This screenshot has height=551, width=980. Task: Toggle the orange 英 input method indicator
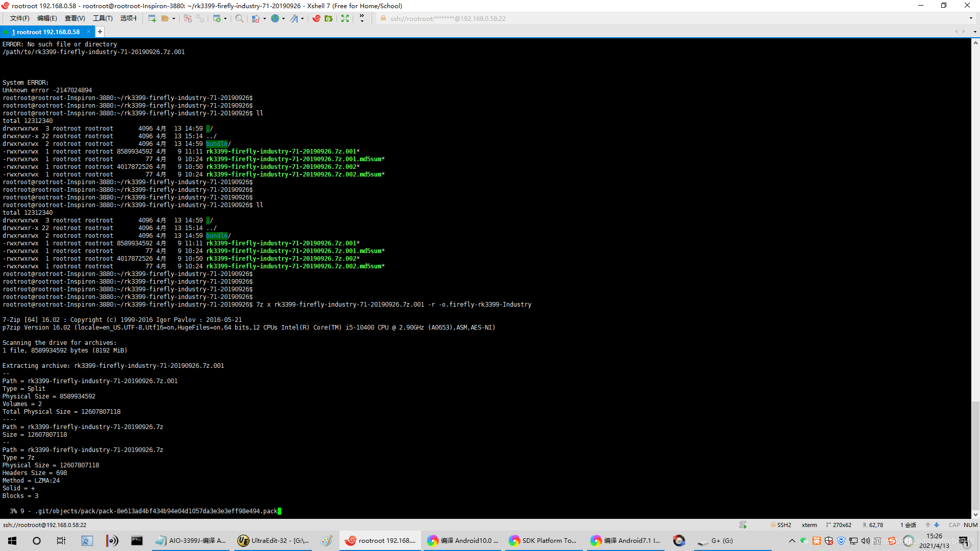click(817, 541)
